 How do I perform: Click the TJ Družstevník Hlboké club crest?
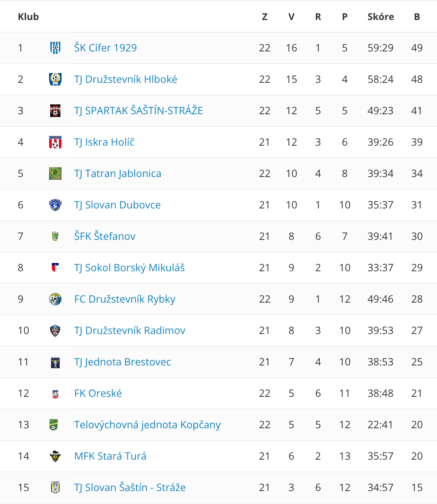[x=55, y=79]
